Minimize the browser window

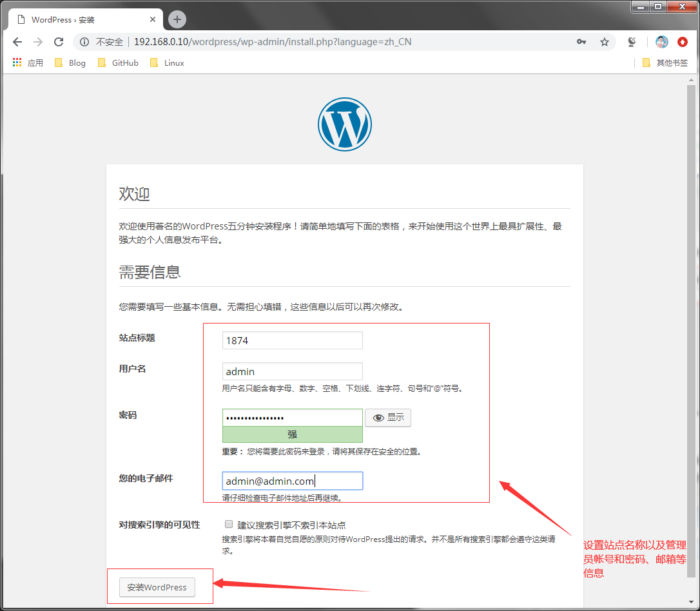(x=641, y=6)
